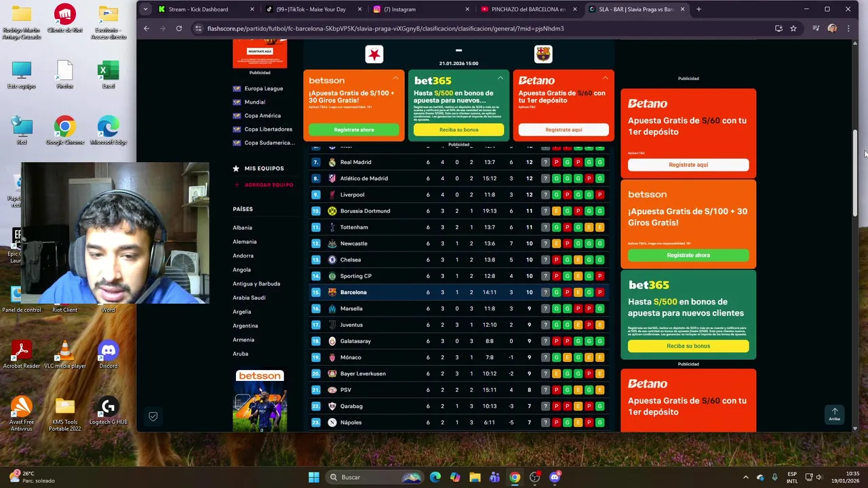
Task: Switch to the TikTok - Make Your Day tab
Action: 313,9
